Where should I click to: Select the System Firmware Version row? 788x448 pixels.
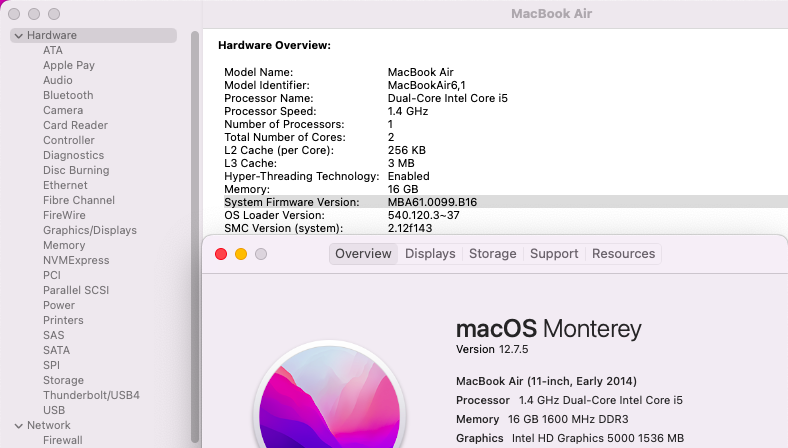coord(506,202)
